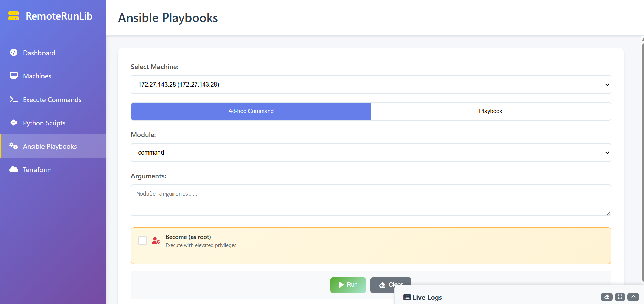Open Execute Commands page
The image size is (644, 304).
click(53, 100)
